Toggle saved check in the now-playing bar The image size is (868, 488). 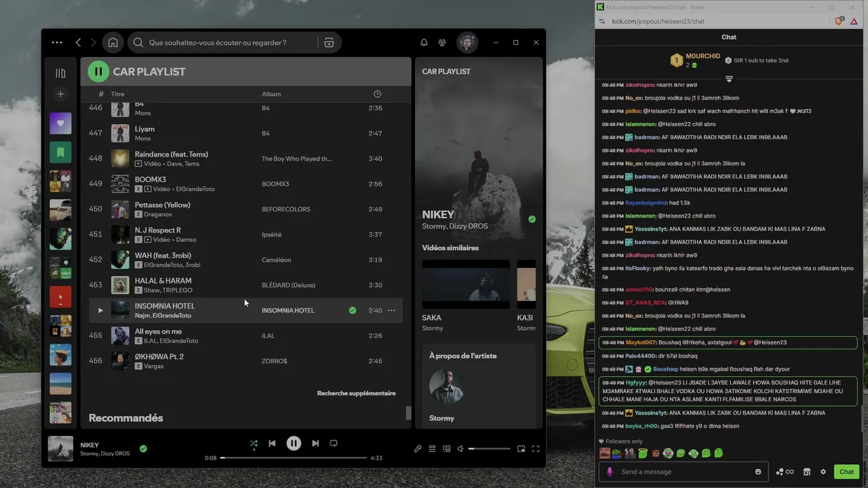click(143, 449)
